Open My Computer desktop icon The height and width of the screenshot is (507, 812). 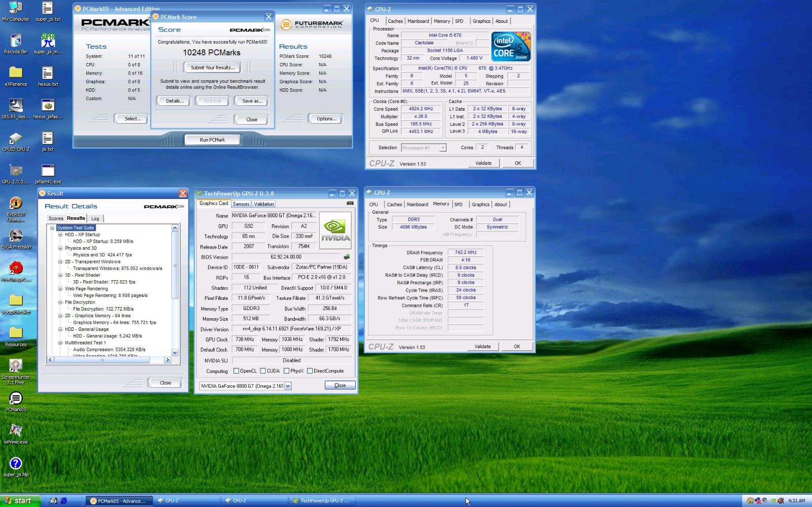point(16,11)
